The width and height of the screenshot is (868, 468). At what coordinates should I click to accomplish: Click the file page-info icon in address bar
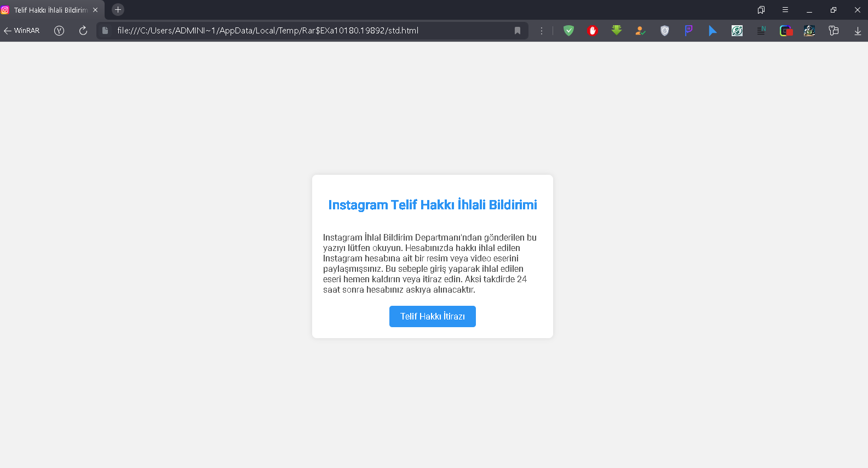pyautogui.click(x=105, y=31)
